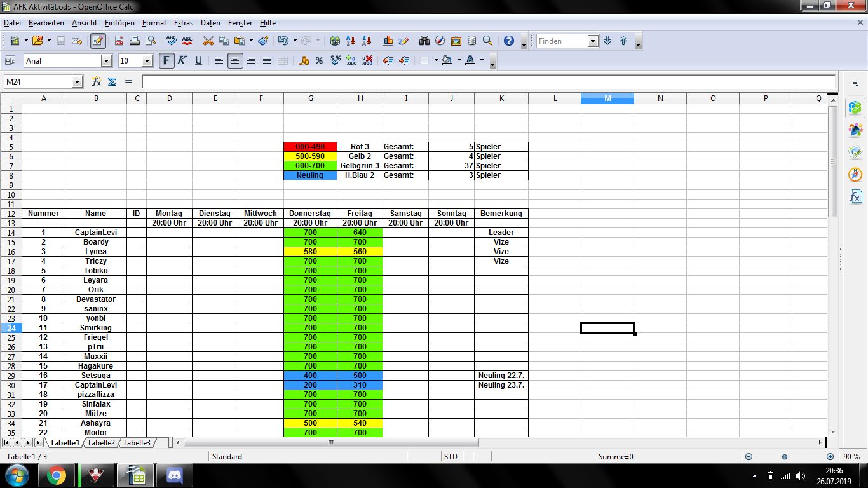
Task: Click the Paste clipboard icon
Action: [x=240, y=41]
